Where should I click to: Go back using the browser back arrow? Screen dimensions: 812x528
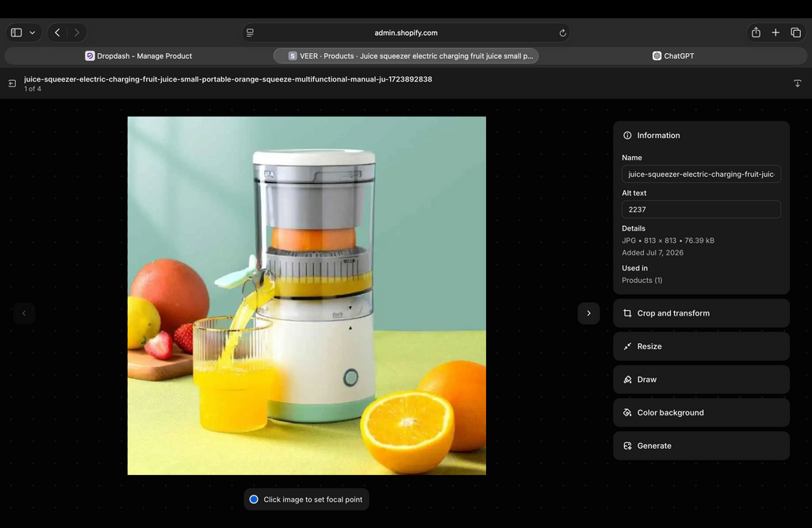[x=57, y=33]
